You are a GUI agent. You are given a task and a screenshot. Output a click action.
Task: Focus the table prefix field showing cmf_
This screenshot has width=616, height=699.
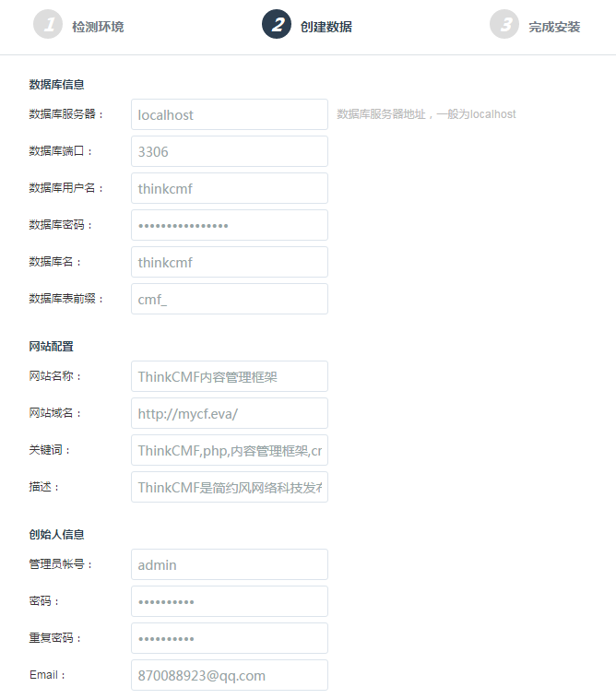click(x=230, y=299)
